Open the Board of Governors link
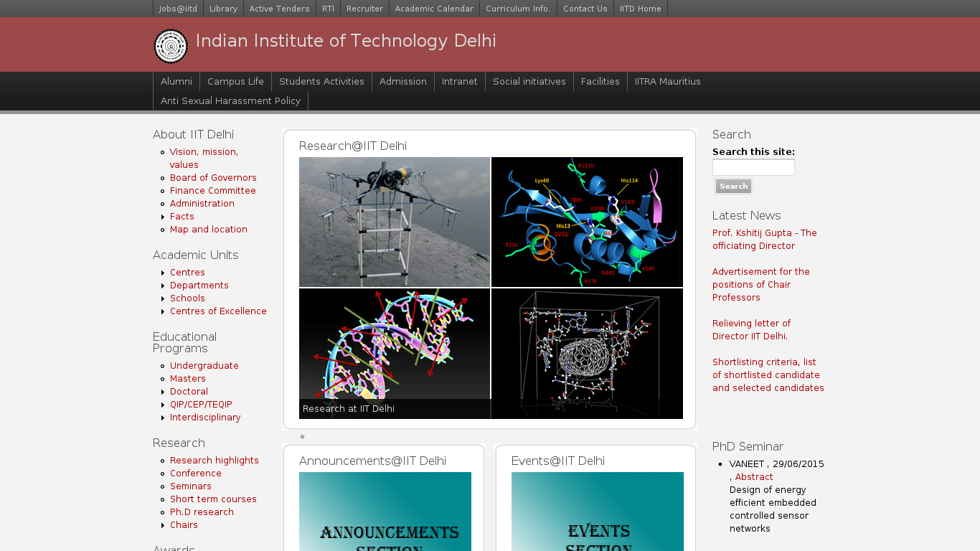This screenshot has width=980, height=551. click(x=213, y=177)
